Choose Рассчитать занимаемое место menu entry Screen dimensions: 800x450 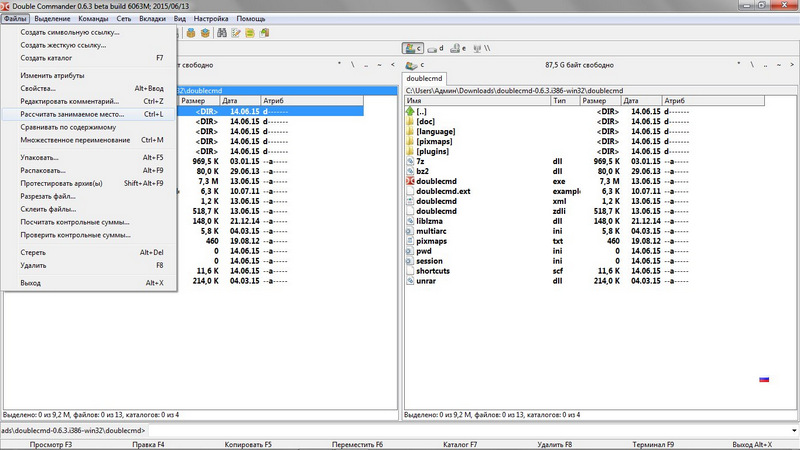(89, 114)
